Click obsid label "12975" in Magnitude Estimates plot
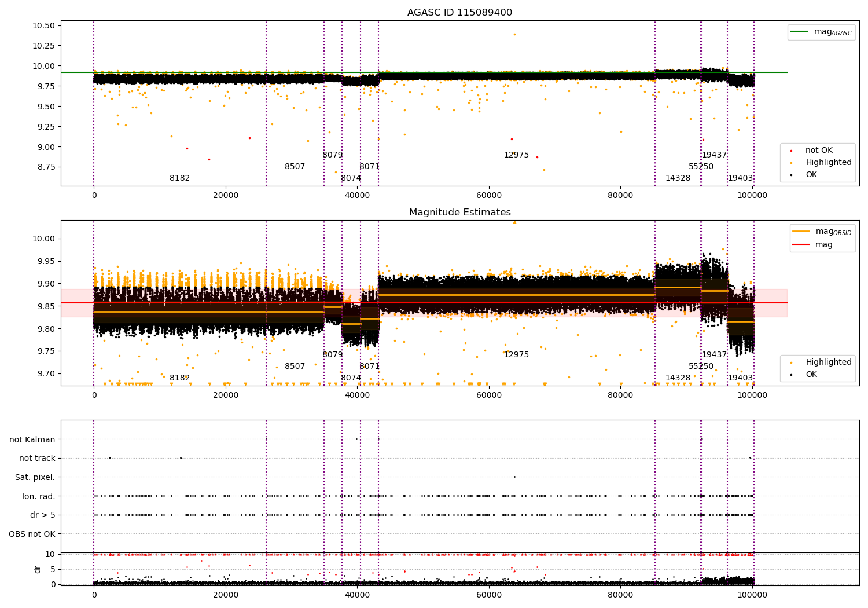 516,355
